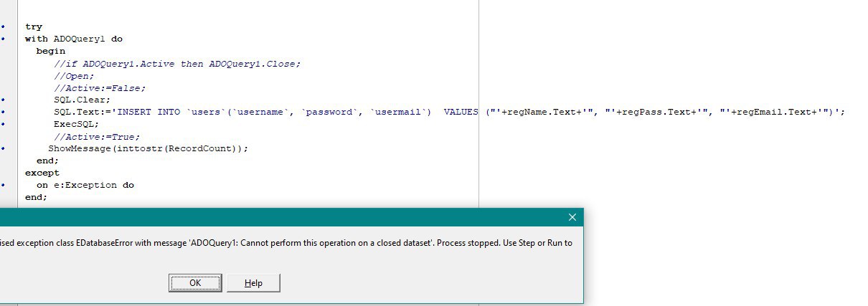Click the 'begin' keyword line
The width and height of the screenshot is (868, 306).
[51, 51]
